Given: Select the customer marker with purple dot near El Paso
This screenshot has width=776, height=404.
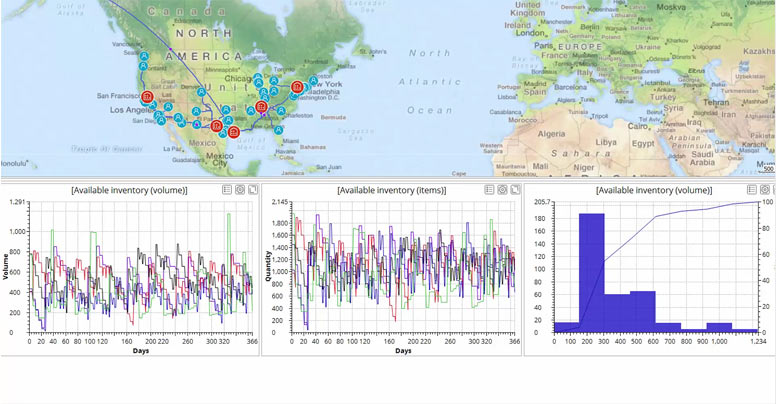Looking at the screenshot, I should click(196, 124).
